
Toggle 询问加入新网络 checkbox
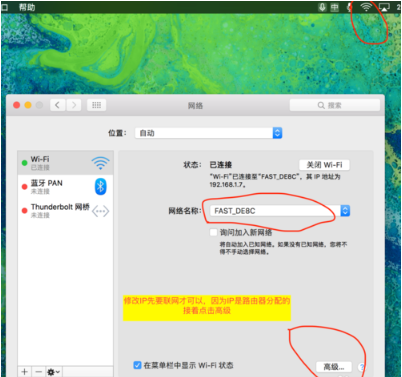[214, 232]
